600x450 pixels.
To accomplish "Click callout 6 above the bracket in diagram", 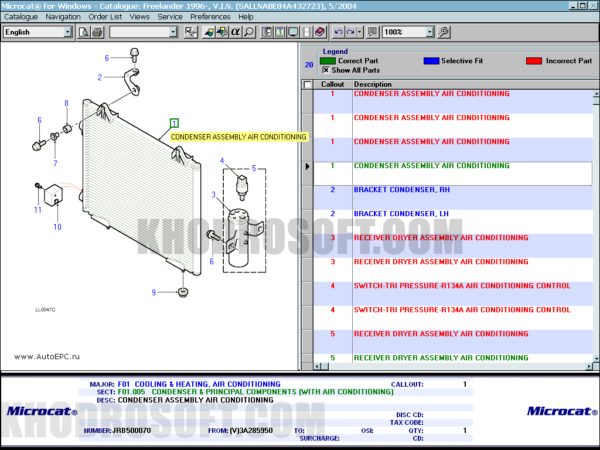I will point(107,58).
